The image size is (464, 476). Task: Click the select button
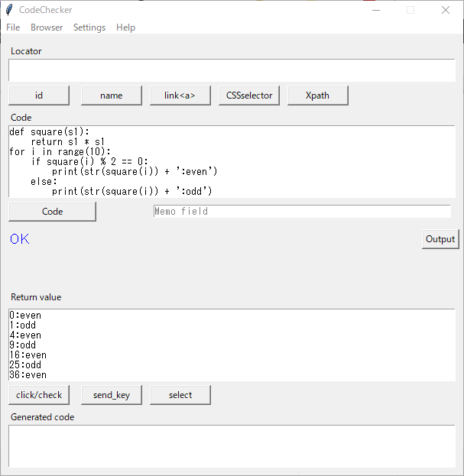pyautogui.click(x=180, y=395)
